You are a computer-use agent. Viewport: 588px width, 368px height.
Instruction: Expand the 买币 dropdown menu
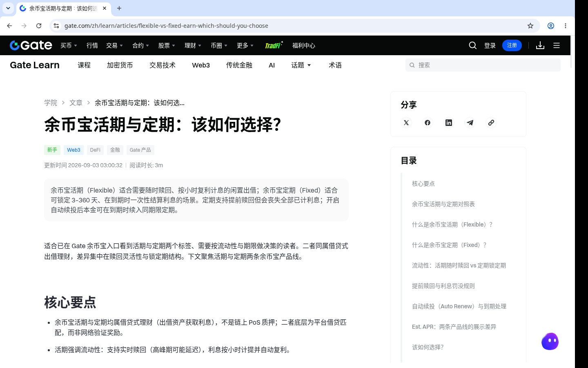(69, 45)
